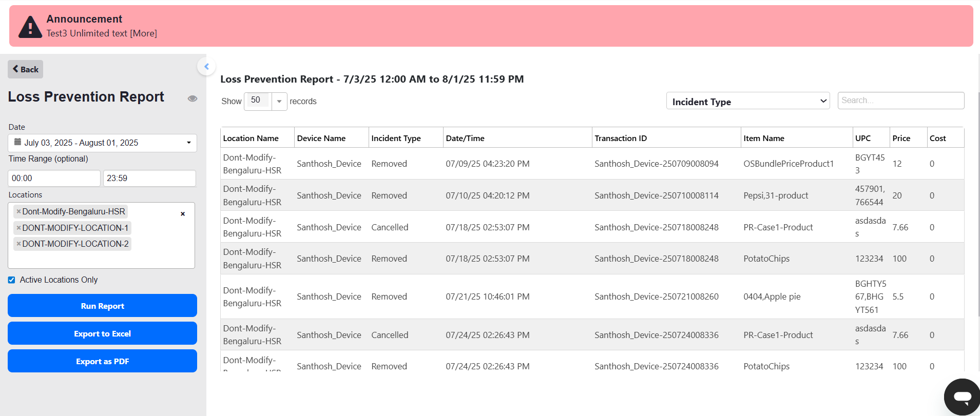The width and height of the screenshot is (980, 416).
Task: Select transaction Santhosh_Device-250710008114
Action: pos(657,195)
